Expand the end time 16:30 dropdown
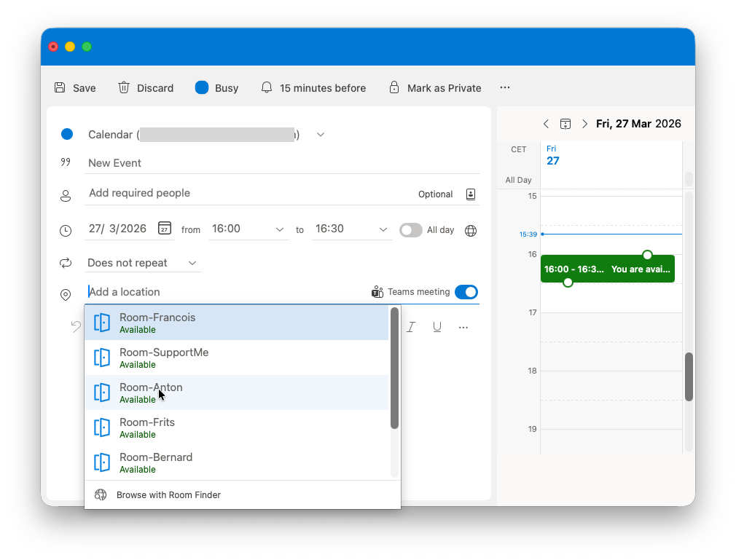This screenshot has width=736, height=560. click(383, 229)
